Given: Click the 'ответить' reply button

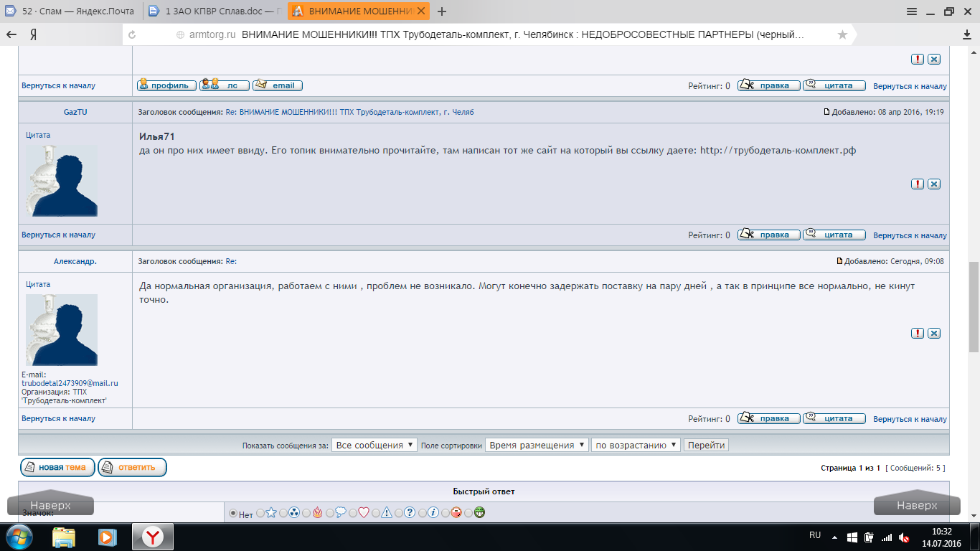Looking at the screenshot, I should (x=132, y=467).
